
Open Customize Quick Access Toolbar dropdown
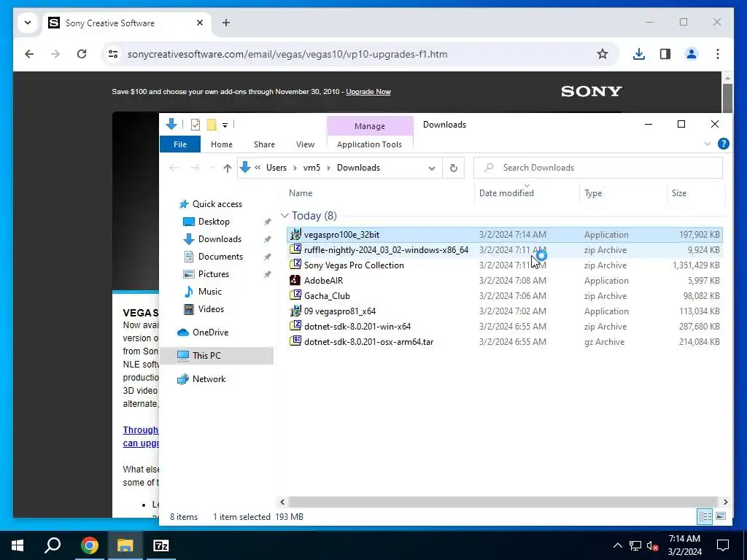(225, 125)
